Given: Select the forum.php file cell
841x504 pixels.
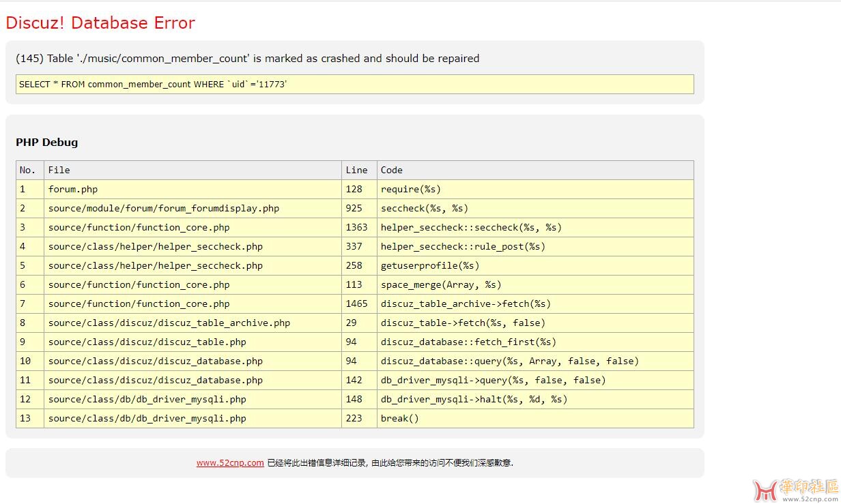Looking at the screenshot, I should [x=193, y=189].
